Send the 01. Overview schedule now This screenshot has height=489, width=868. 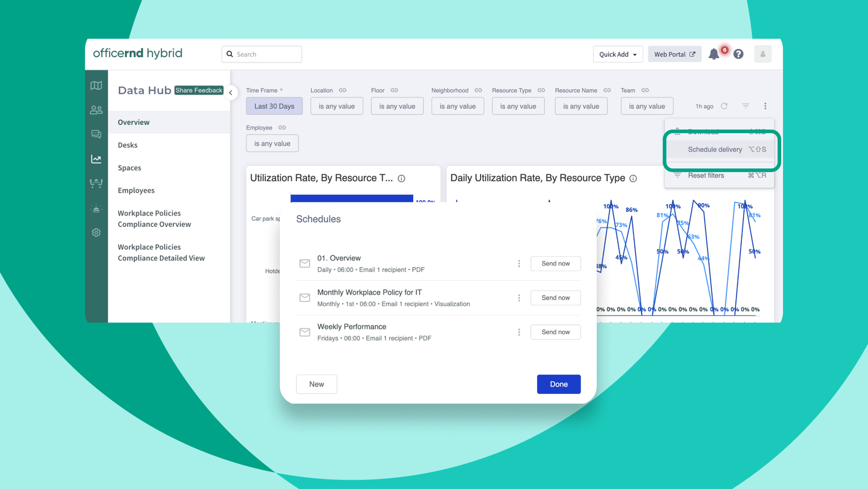coord(555,263)
